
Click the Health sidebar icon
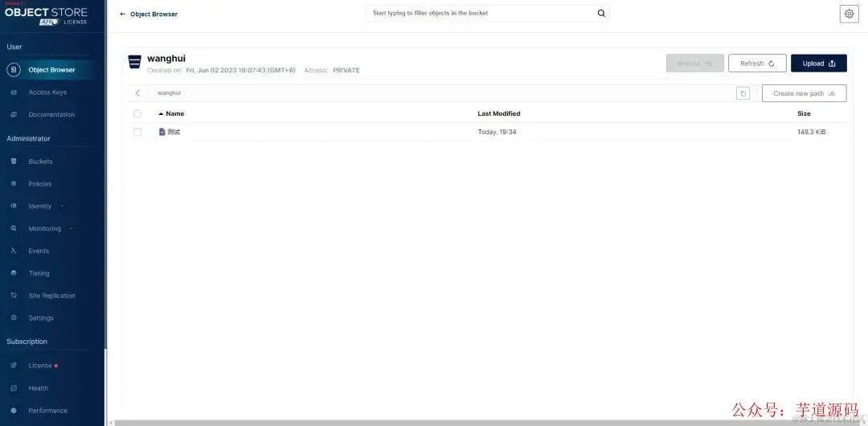point(14,388)
